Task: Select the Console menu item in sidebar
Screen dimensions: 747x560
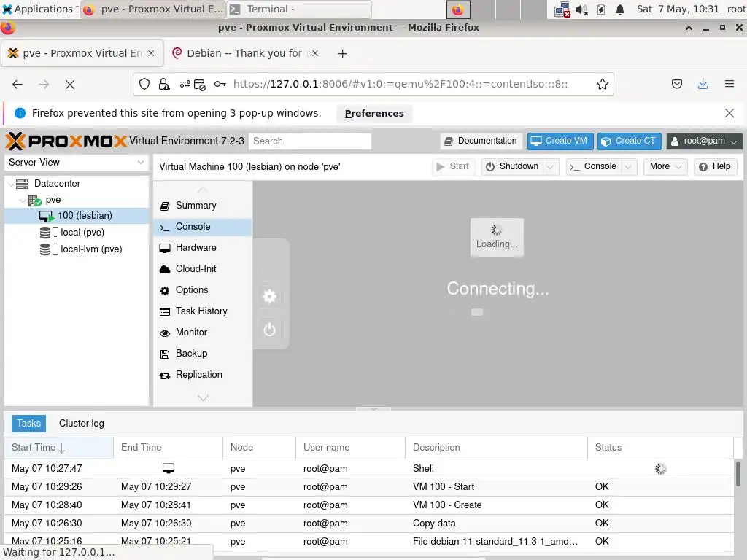Action: click(x=203, y=227)
